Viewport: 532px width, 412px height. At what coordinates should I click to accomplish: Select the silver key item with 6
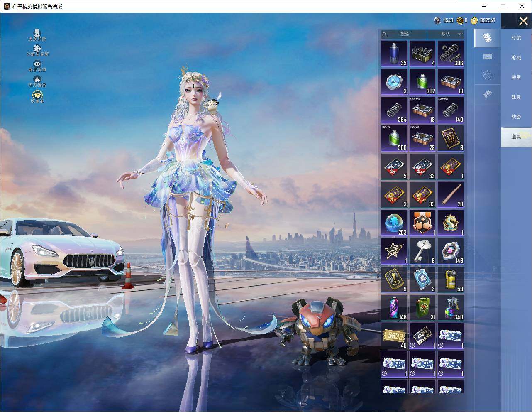tap(422, 251)
